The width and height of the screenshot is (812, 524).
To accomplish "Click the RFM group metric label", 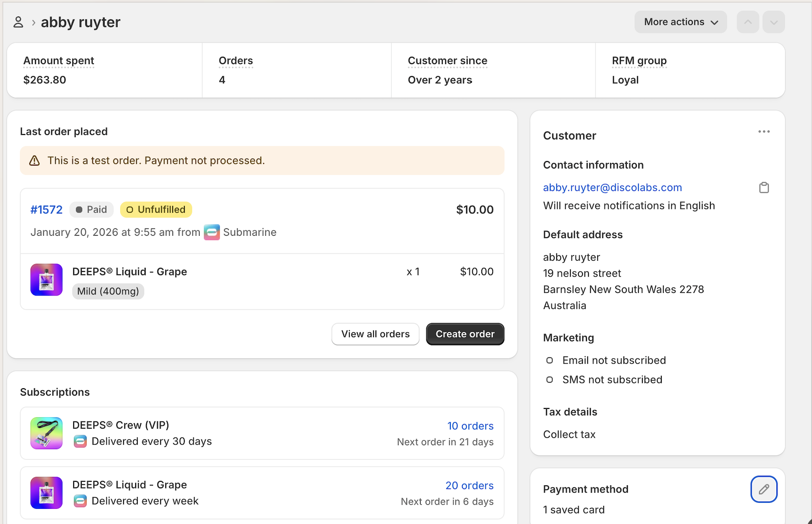I will 639,61.
